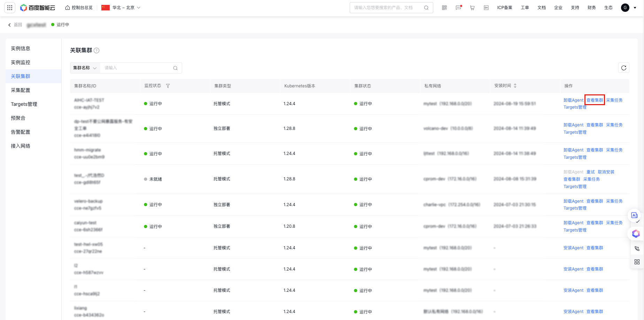Select 接入网络 in sidebar
644x320 pixels.
(x=33, y=146)
